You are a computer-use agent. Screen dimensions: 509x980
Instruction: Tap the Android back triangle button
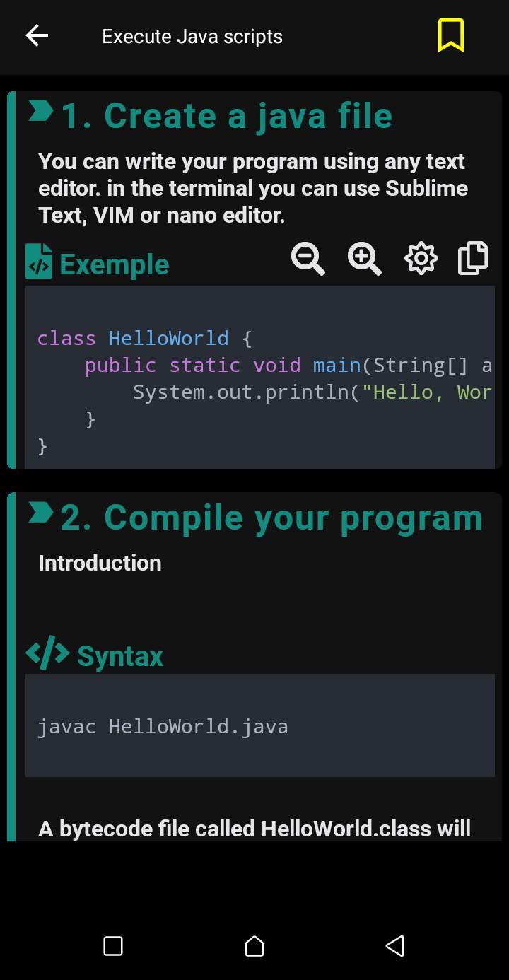(x=395, y=946)
